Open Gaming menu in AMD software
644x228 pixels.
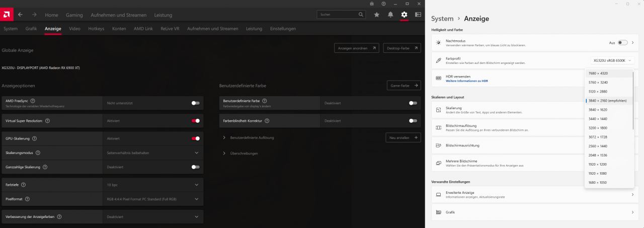pyautogui.click(x=74, y=15)
